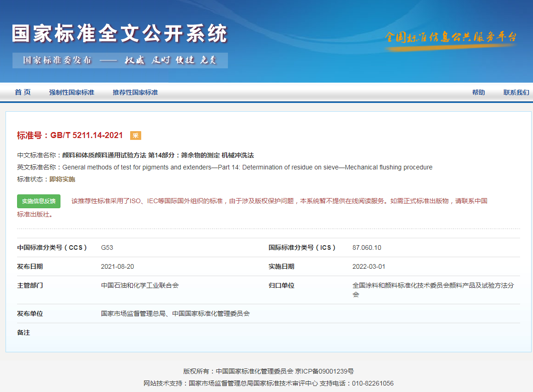
Task: Click the orange 采 adoption badge icon
Action: [136, 136]
